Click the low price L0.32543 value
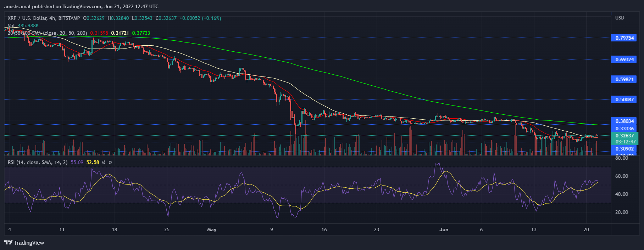Screen dimensions: 644x250 pyautogui.click(x=142, y=18)
